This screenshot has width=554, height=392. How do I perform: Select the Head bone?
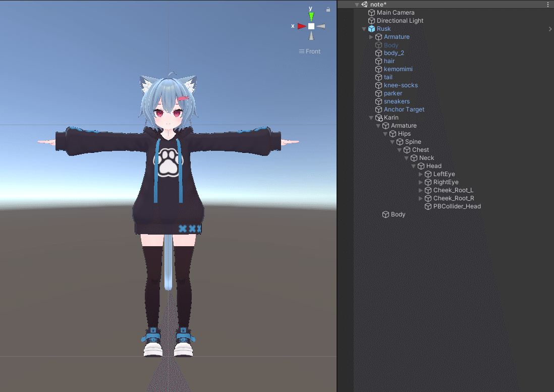(433, 166)
